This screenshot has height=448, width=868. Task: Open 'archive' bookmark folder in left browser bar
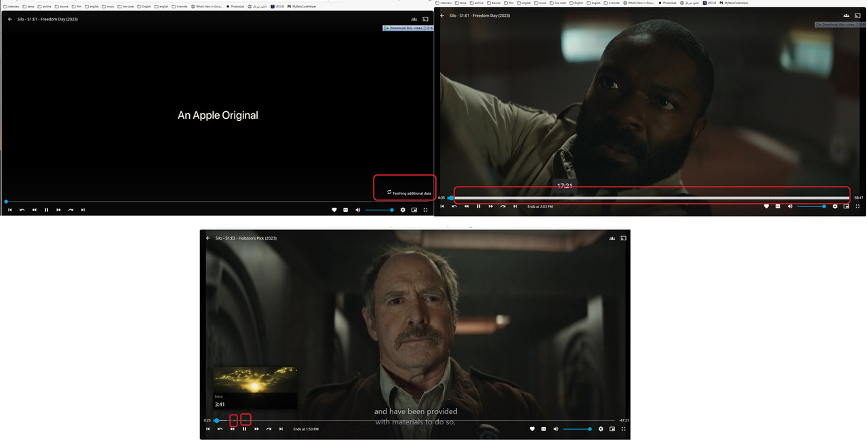(45, 6)
